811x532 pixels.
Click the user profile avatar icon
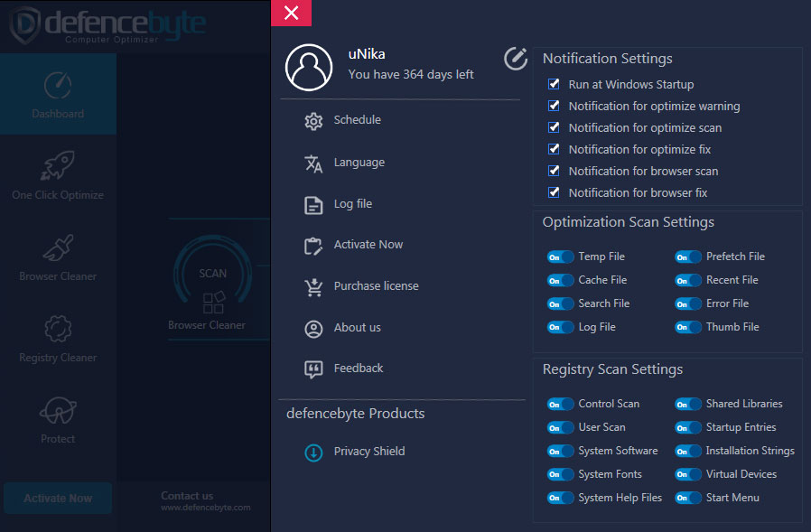point(309,67)
